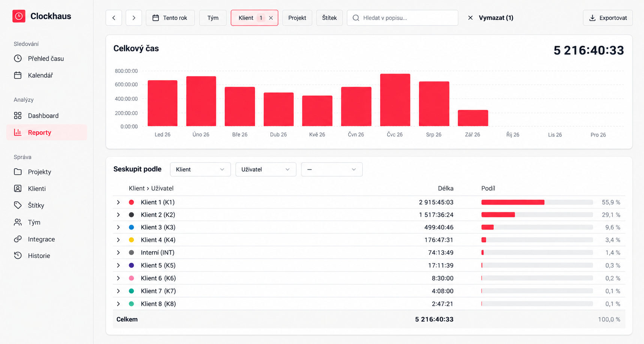Viewport: 644px width, 344px height.
Task: Click the Klient 5 (K5) row label
Action: pos(158,266)
